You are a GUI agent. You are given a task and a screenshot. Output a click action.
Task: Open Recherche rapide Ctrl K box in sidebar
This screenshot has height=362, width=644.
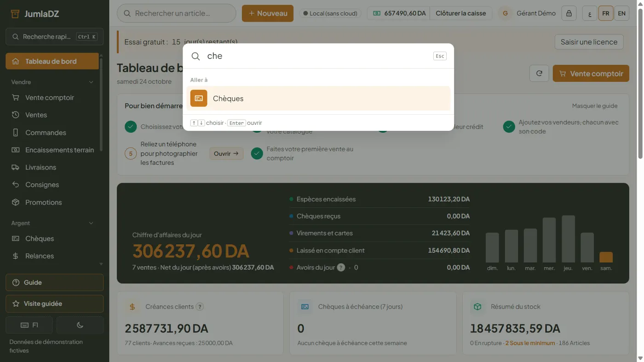55,37
